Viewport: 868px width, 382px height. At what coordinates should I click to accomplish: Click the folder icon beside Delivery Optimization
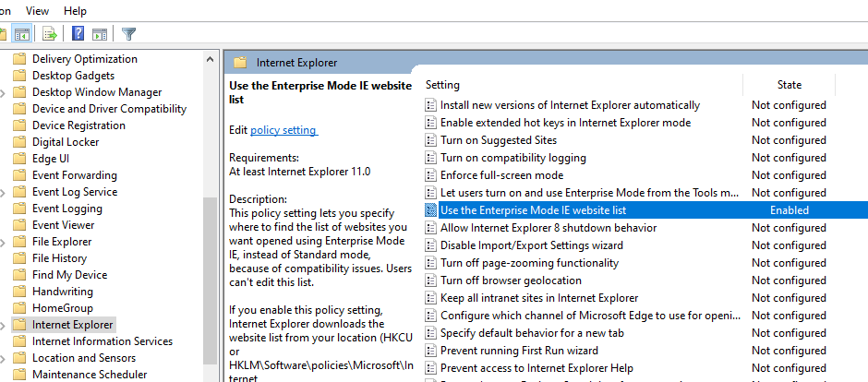[x=20, y=59]
